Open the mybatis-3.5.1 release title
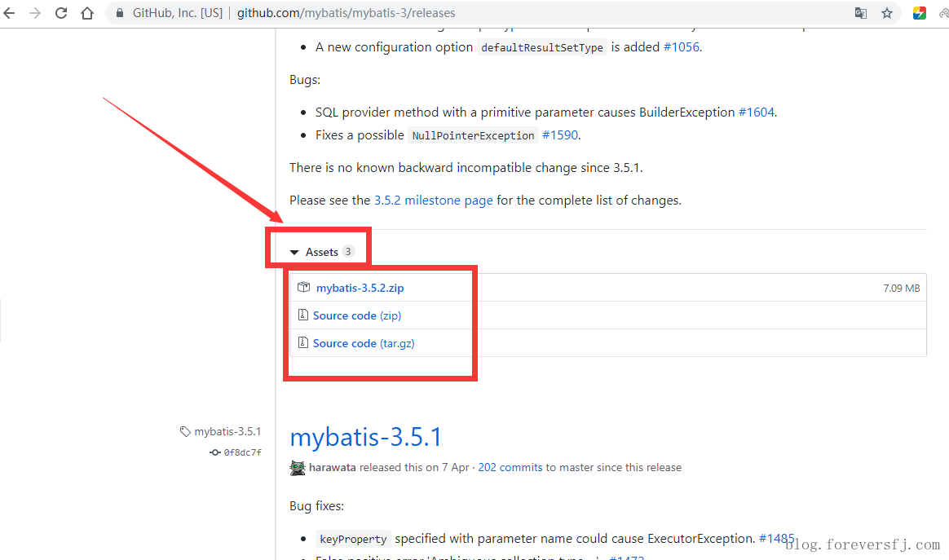 click(x=365, y=437)
